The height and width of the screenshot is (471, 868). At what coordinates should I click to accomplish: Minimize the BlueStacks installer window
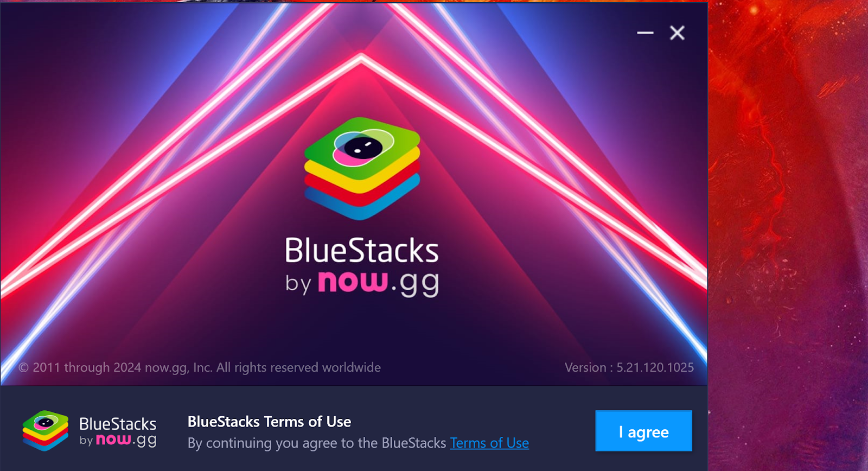645,33
